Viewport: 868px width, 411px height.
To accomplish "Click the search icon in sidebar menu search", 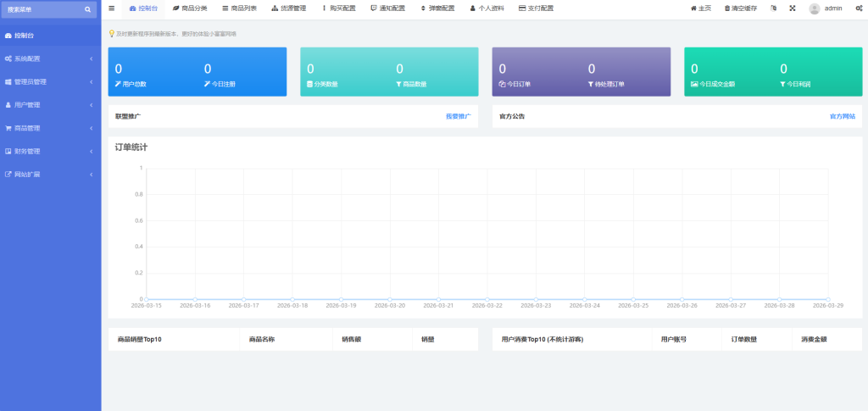I will pyautogui.click(x=87, y=9).
